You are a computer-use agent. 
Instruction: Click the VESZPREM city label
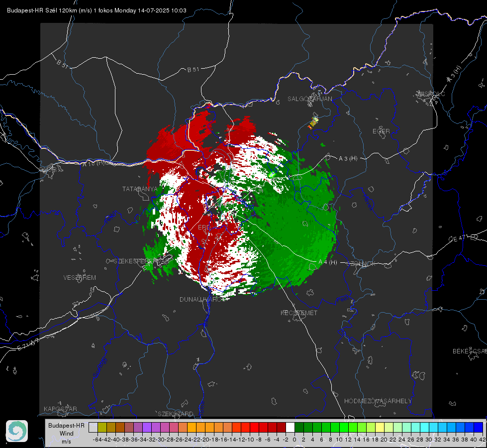pos(80,278)
